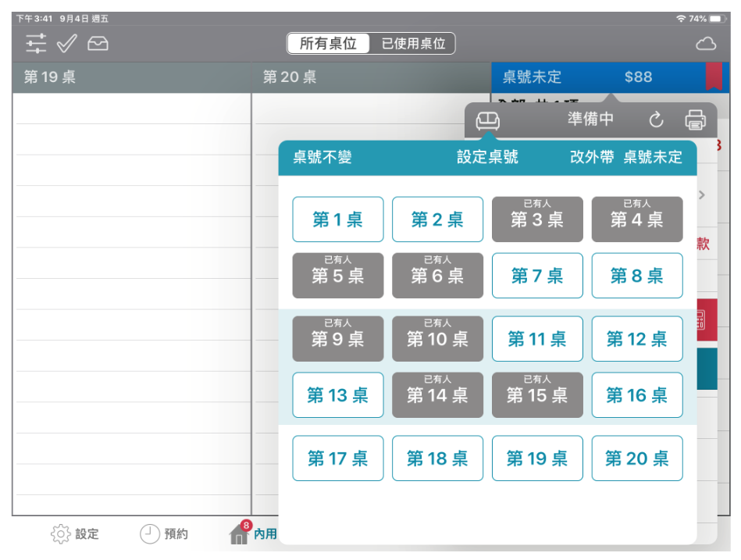Choose 改外帶 桌號未定 option
This screenshot has height=560, width=741.
[626, 158]
